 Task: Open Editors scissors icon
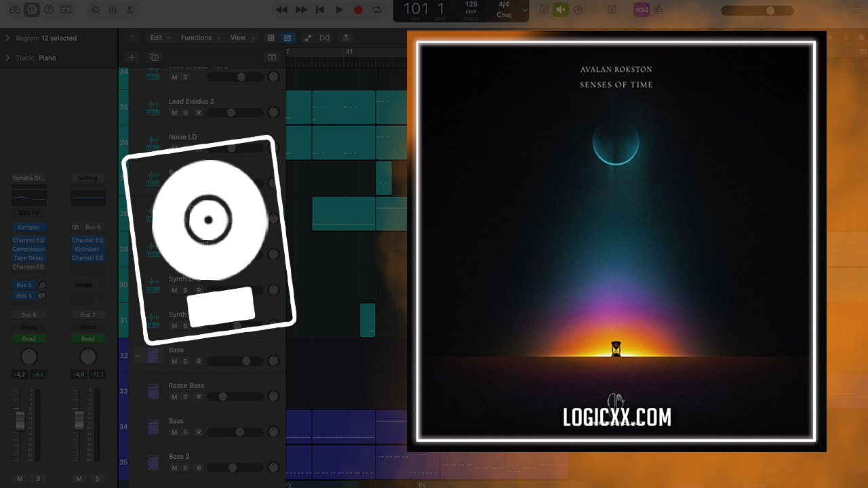click(x=130, y=9)
